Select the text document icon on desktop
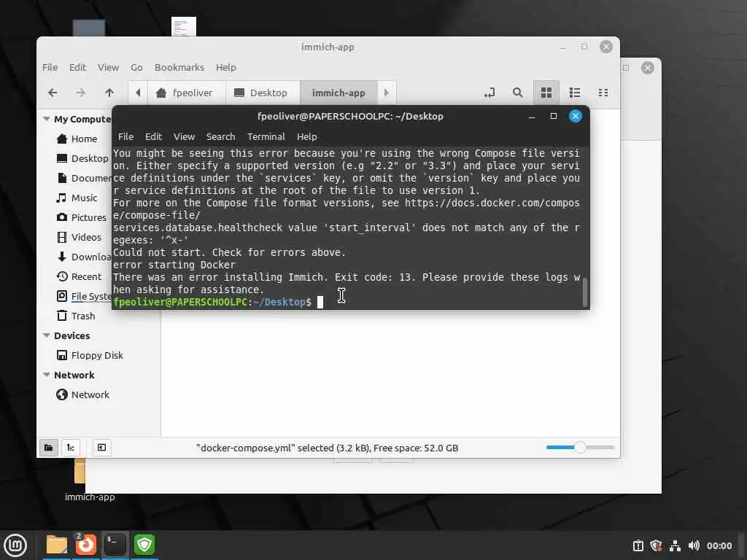 pos(184,26)
